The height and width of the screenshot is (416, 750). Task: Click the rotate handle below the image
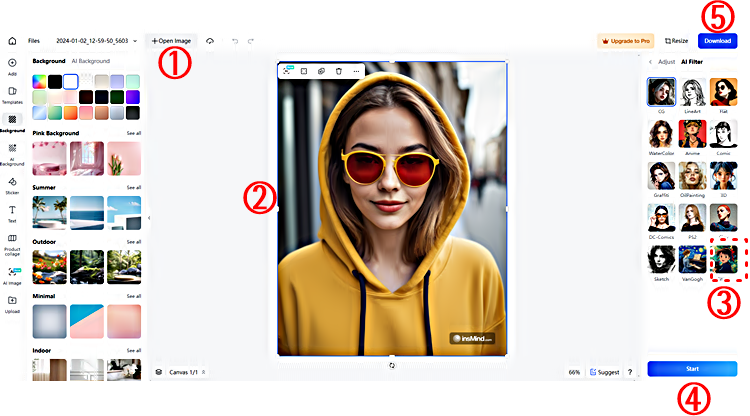[x=392, y=365]
